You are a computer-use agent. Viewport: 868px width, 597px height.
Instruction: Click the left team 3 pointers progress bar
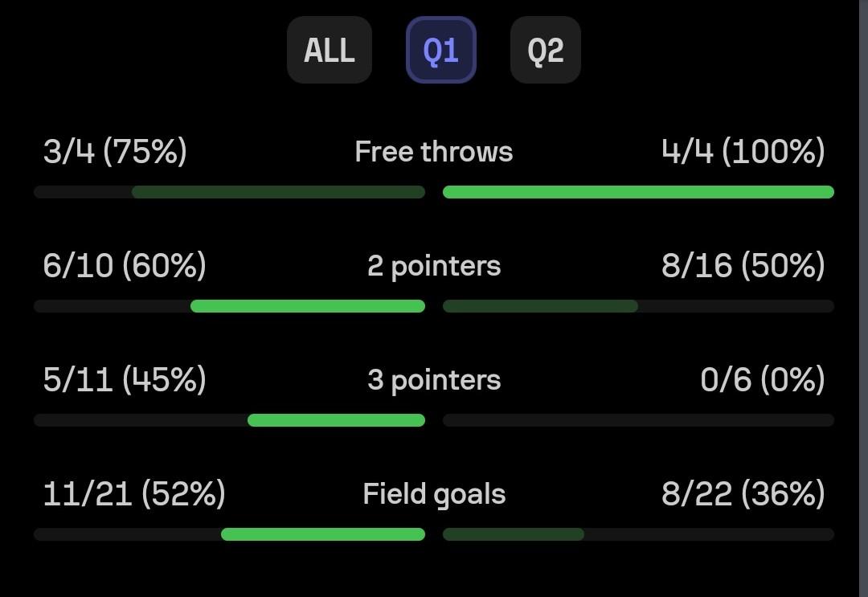click(x=229, y=420)
